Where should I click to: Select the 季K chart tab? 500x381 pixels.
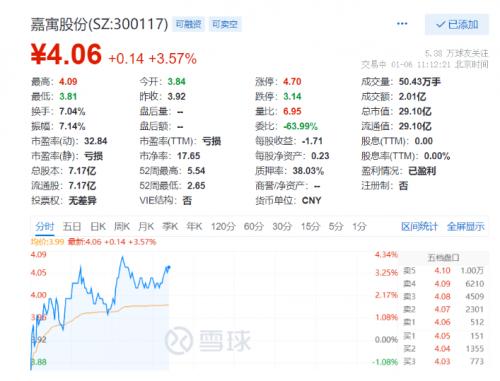170,227
